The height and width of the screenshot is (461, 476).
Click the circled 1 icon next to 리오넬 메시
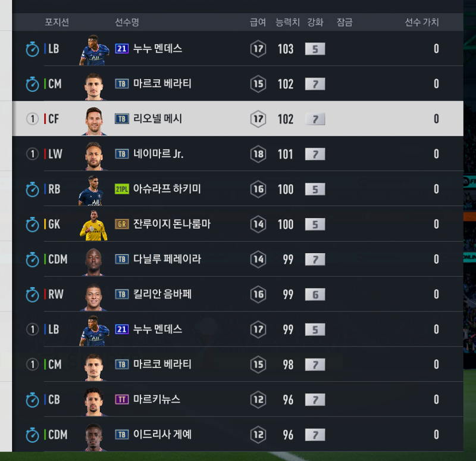tap(33, 119)
